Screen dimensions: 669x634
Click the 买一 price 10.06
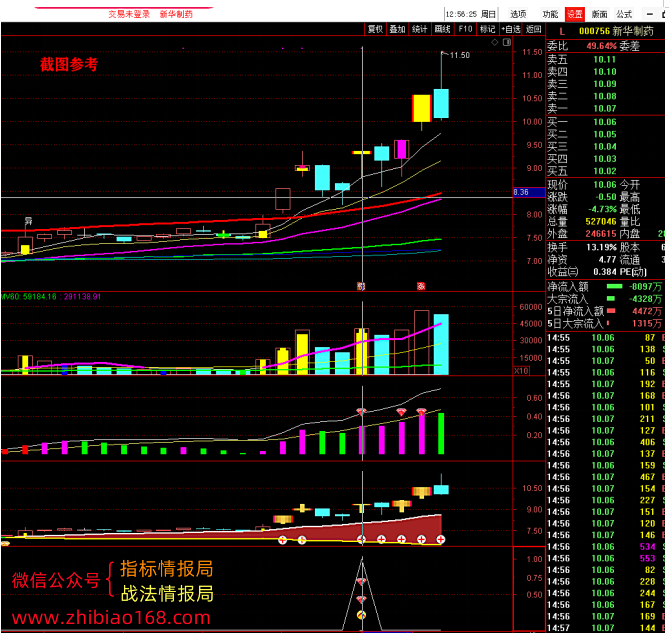[x=605, y=122]
